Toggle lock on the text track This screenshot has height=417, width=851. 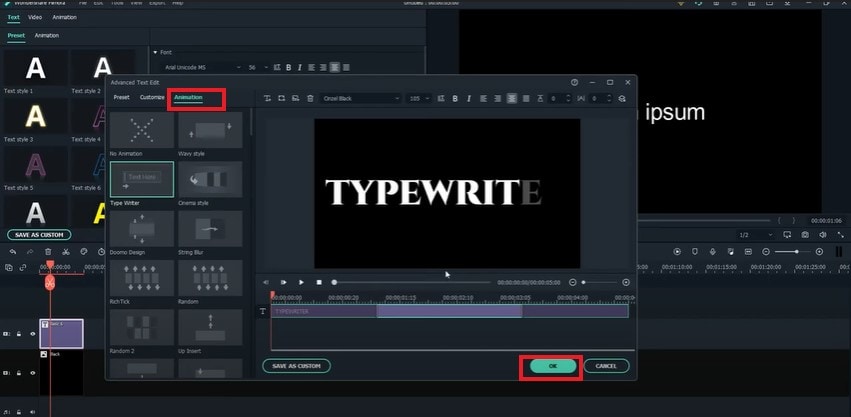pyautogui.click(x=19, y=333)
